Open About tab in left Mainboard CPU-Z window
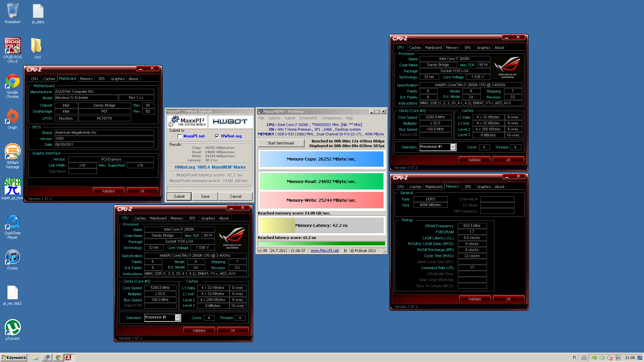This screenshot has height=362, width=644. pyautogui.click(x=133, y=79)
